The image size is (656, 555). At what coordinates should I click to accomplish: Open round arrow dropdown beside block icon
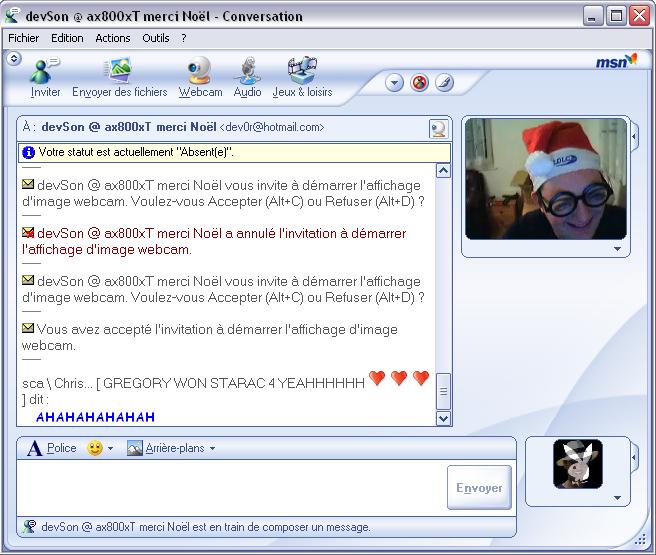(x=395, y=83)
